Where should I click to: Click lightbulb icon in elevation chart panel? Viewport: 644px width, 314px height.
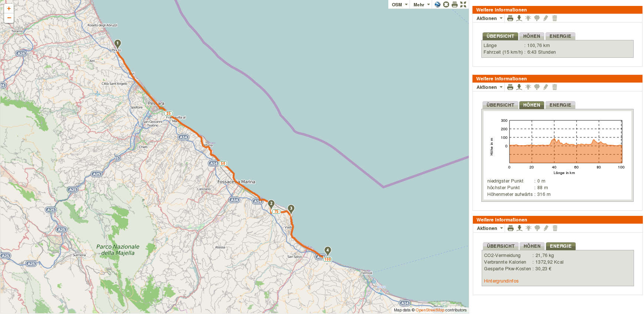(528, 87)
